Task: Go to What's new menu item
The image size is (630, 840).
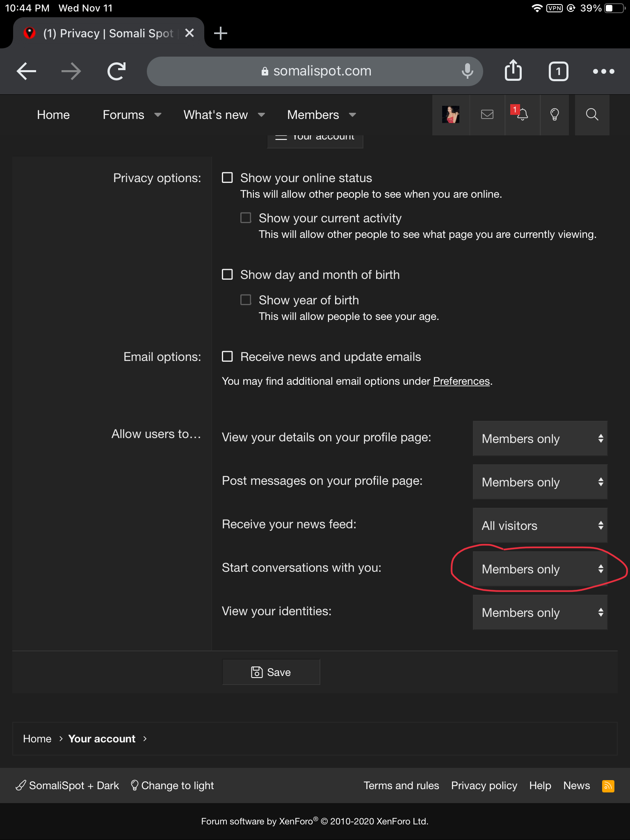Action: point(215,115)
